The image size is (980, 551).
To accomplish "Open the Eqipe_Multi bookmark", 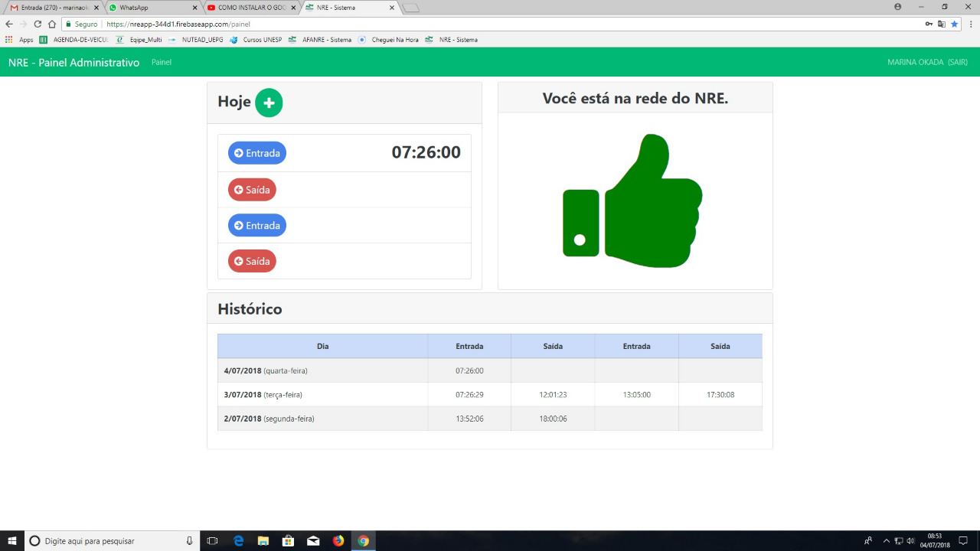I will click(139, 40).
